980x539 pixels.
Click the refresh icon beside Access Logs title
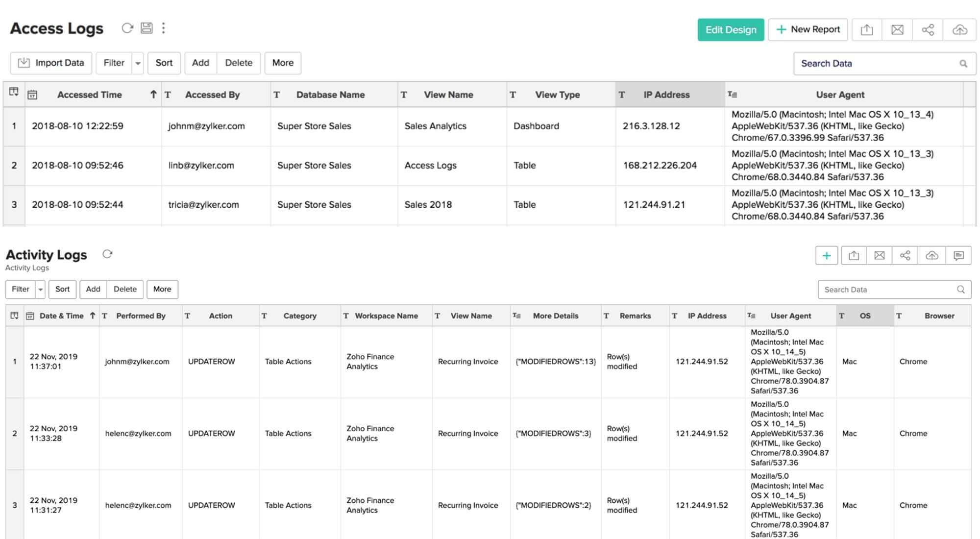pos(127,28)
